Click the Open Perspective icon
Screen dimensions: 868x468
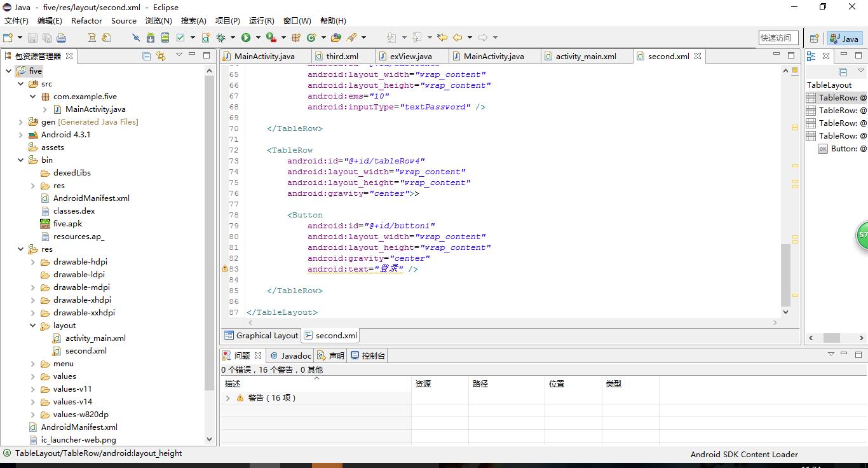click(x=814, y=38)
